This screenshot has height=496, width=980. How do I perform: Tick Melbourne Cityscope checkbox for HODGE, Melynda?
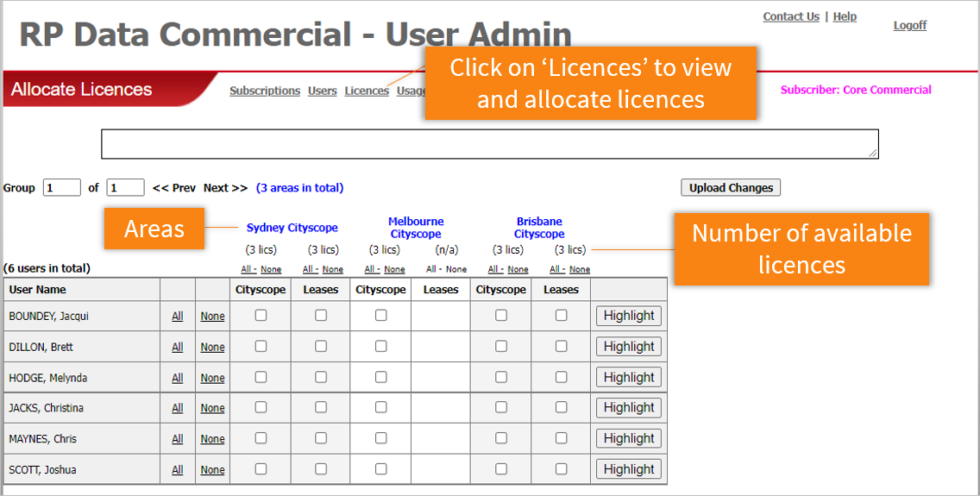pyautogui.click(x=380, y=377)
